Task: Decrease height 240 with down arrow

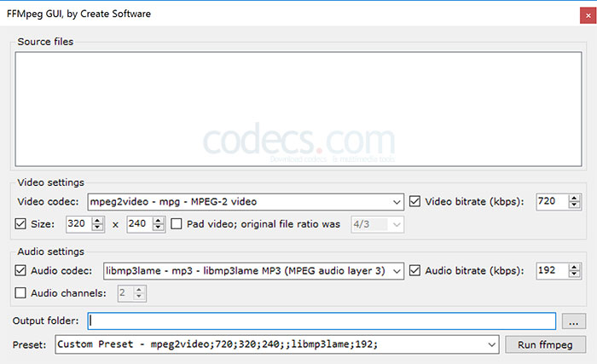Action: (x=158, y=228)
